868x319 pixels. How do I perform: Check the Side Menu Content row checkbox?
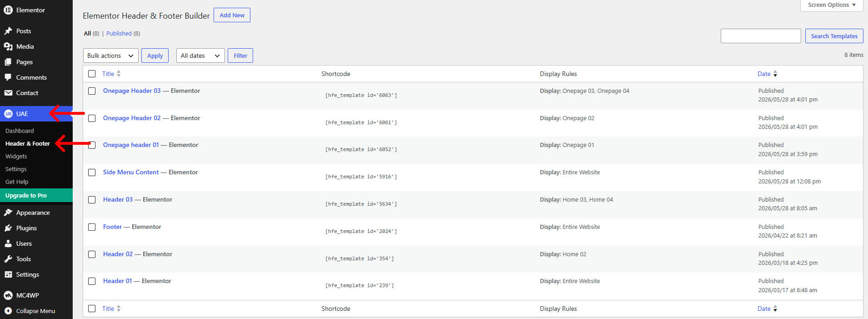[x=92, y=172]
